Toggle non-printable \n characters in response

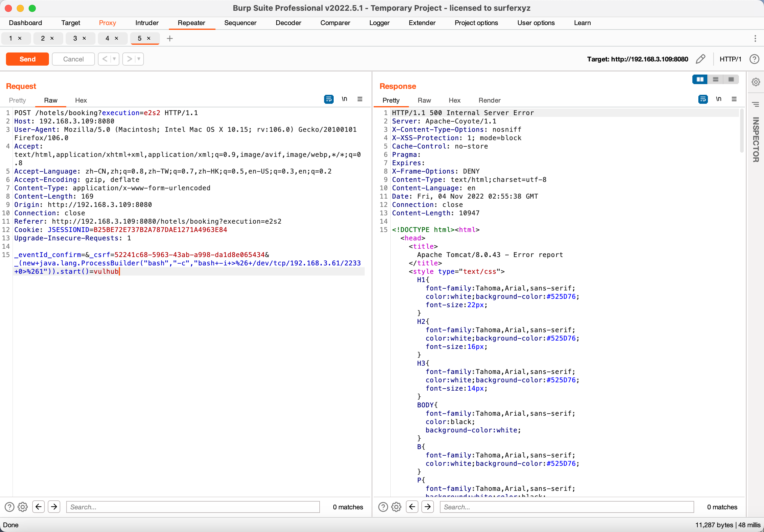pyautogui.click(x=718, y=99)
